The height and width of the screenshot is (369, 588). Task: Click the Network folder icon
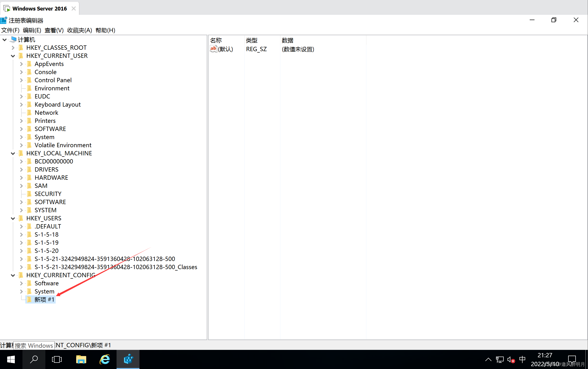[29, 113]
